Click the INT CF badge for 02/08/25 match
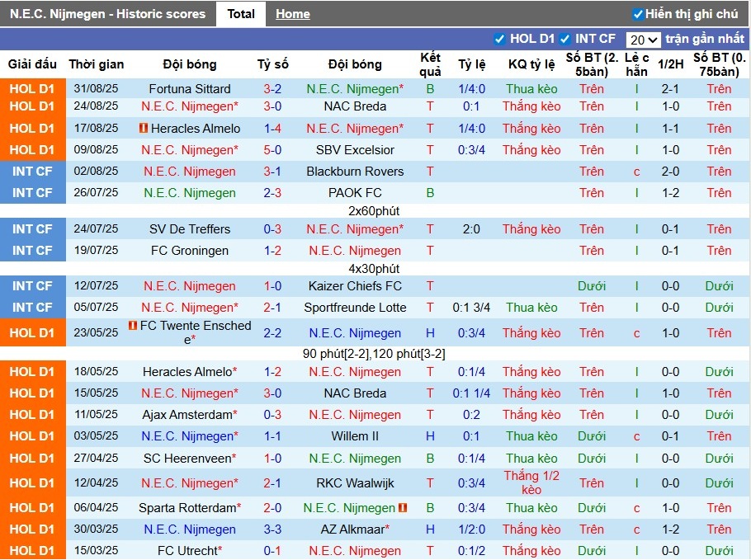 click(x=33, y=172)
